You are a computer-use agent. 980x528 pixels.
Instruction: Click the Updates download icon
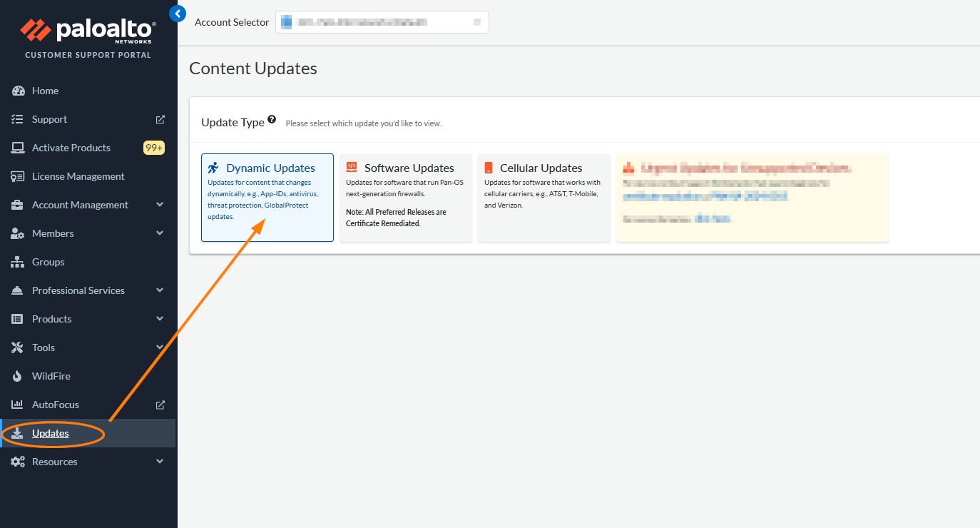(x=18, y=433)
